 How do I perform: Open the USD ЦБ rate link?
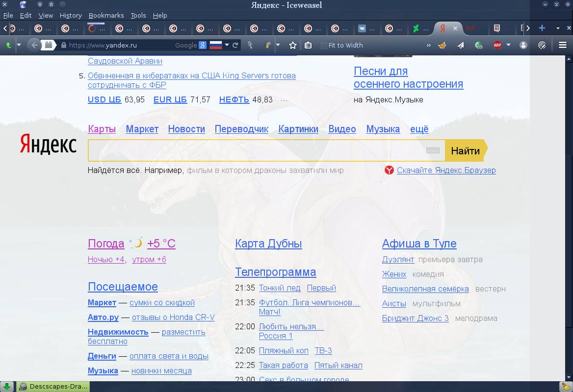pos(104,99)
